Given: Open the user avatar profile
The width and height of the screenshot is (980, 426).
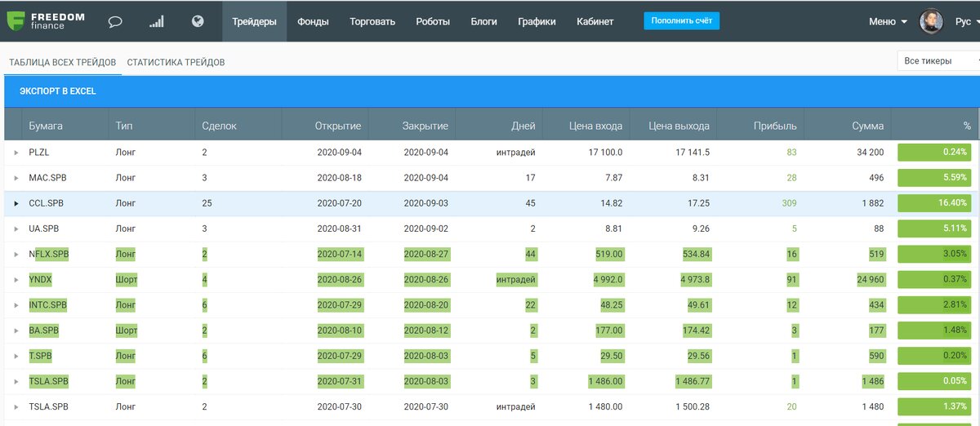Looking at the screenshot, I should [x=931, y=22].
